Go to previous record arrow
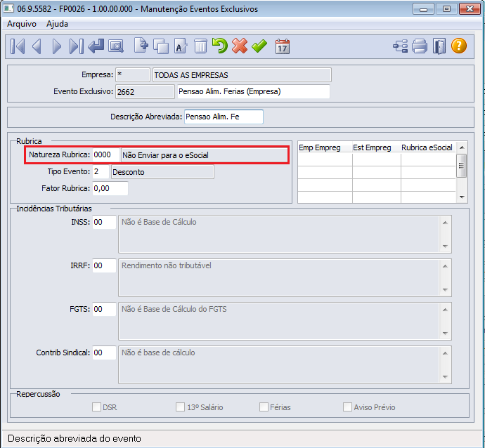 [x=37, y=46]
